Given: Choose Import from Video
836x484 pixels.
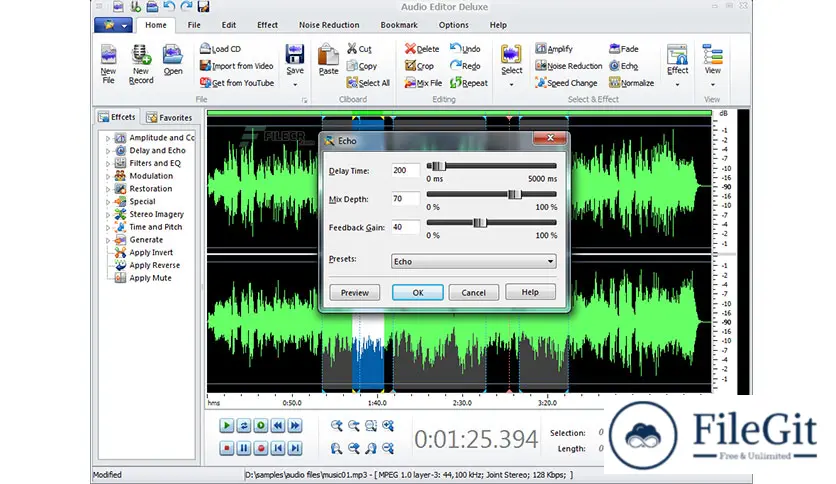Looking at the screenshot, I should [x=236, y=66].
